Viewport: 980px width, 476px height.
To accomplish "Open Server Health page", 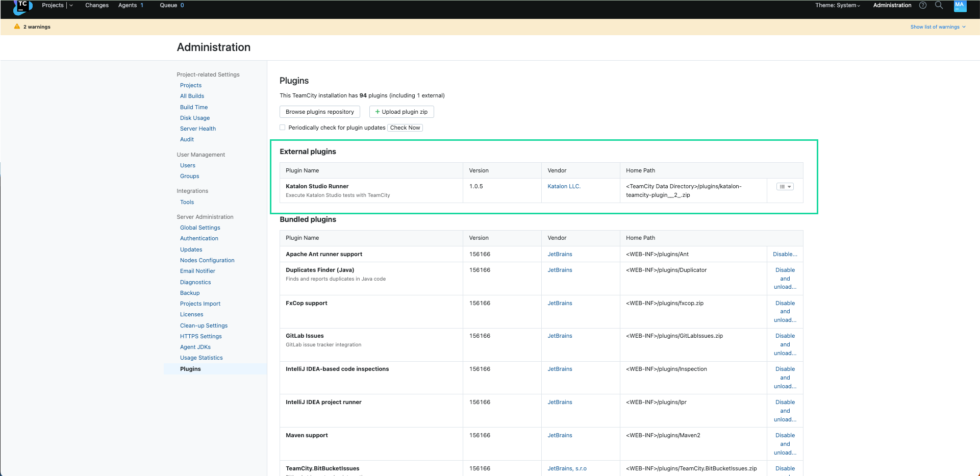I will (197, 129).
